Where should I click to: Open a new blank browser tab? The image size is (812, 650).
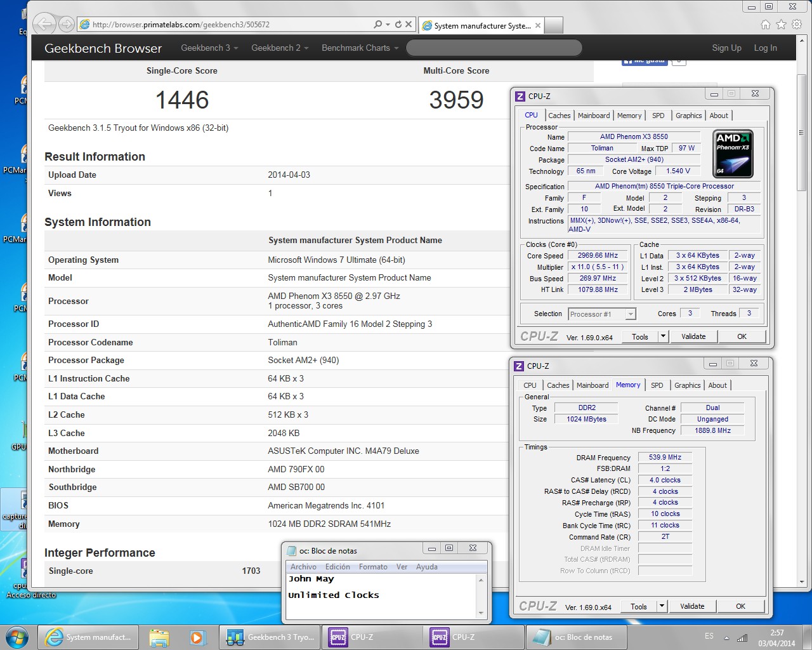[x=554, y=25]
